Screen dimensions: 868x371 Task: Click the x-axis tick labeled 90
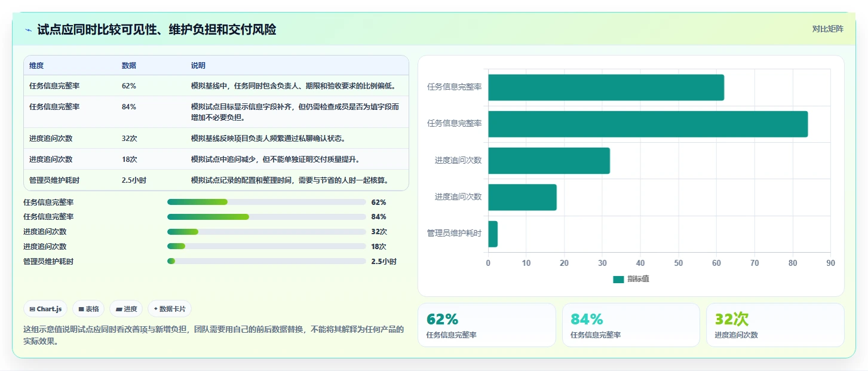[830, 263]
